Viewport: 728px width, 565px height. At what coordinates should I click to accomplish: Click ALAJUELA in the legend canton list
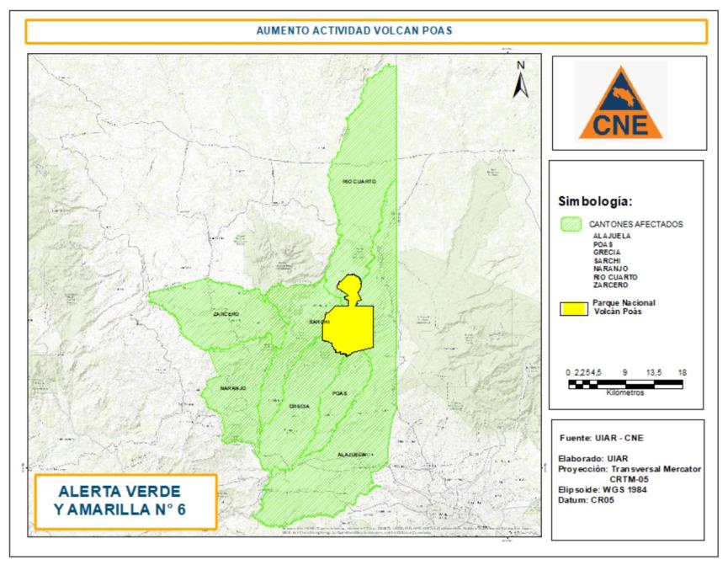click(611, 236)
